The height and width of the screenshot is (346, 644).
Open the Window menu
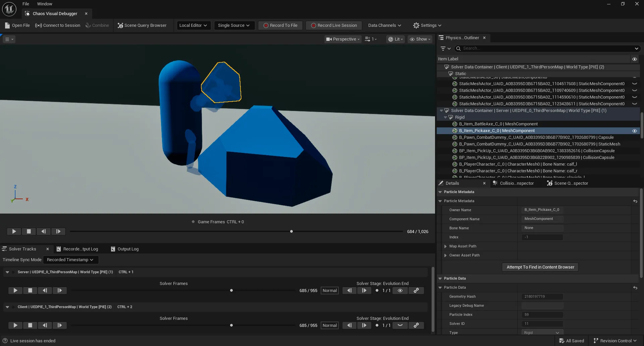pyautogui.click(x=45, y=4)
